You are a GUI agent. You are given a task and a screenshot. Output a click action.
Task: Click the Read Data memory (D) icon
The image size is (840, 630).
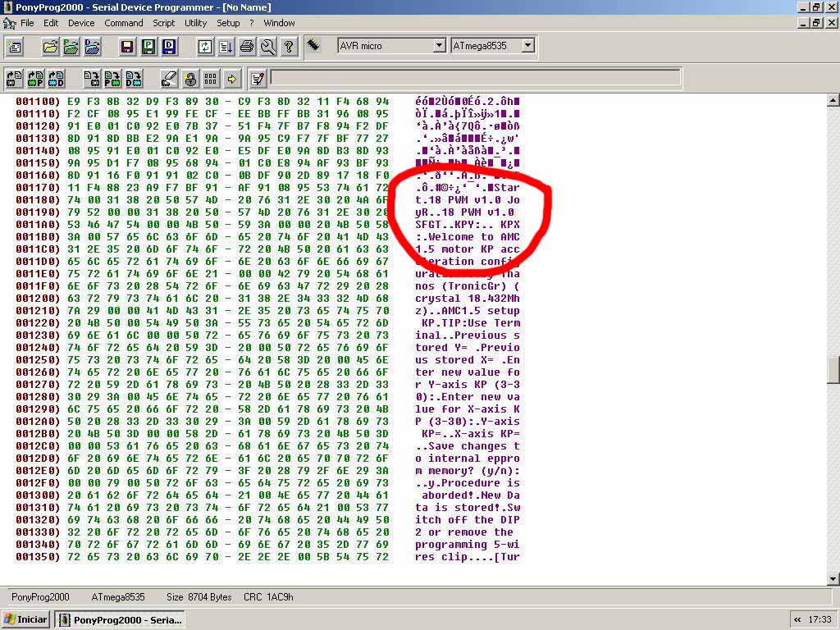click(57, 79)
